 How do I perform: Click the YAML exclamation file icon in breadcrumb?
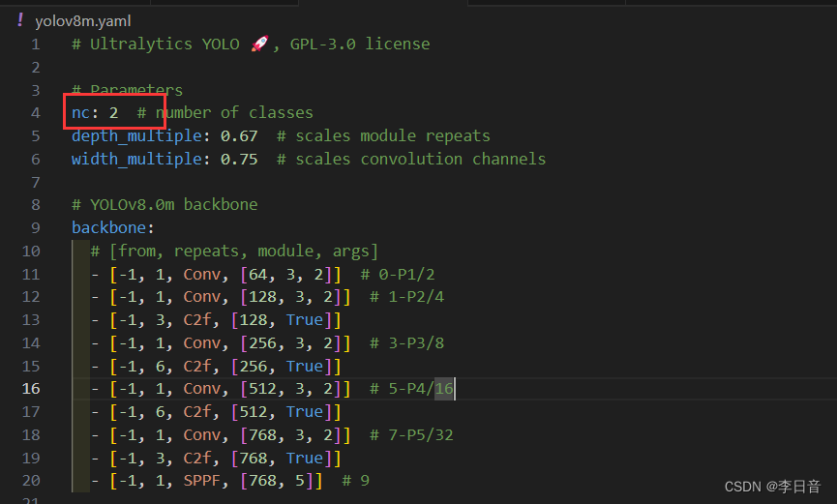click(x=20, y=20)
